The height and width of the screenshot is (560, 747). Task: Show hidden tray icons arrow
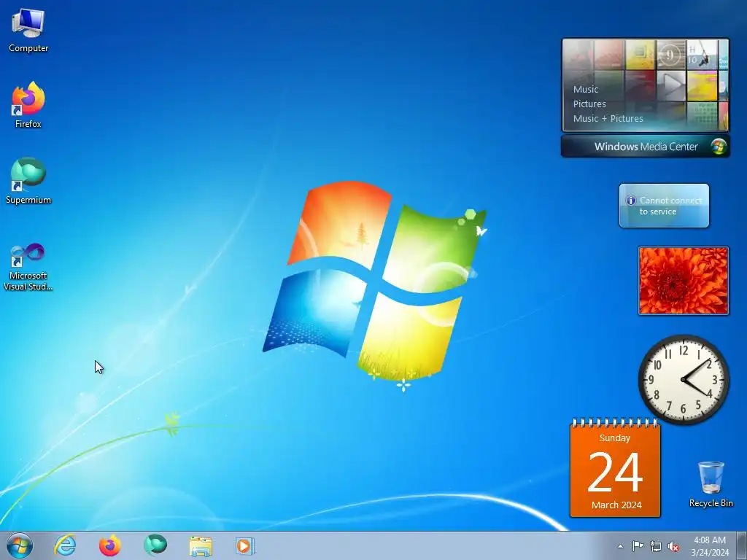[620, 546]
